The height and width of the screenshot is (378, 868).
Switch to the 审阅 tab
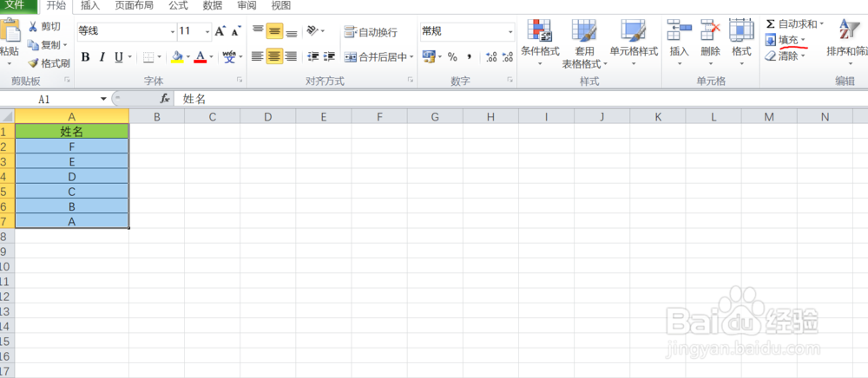point(247,6)
